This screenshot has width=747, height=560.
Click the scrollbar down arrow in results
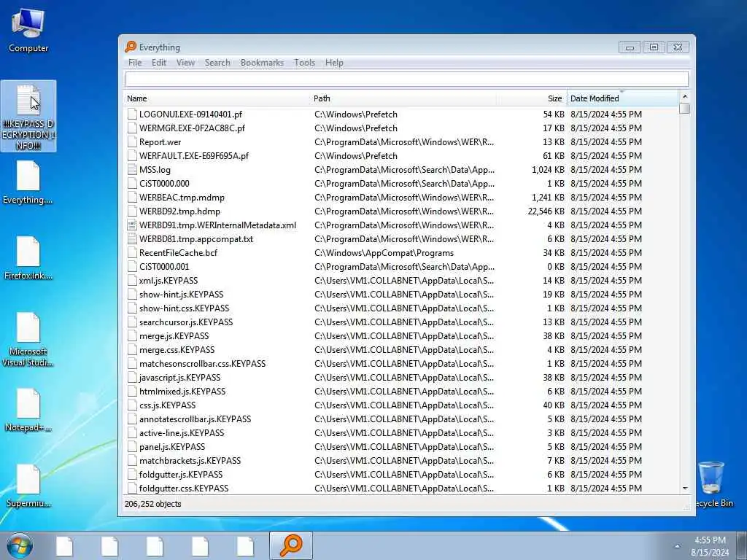point(684,489)
